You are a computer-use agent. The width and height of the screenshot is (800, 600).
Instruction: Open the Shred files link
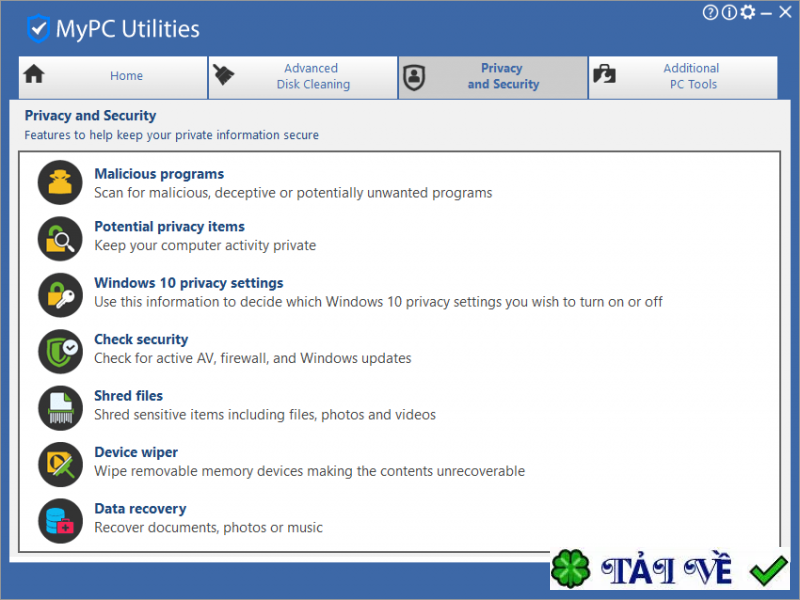[129, 396]
